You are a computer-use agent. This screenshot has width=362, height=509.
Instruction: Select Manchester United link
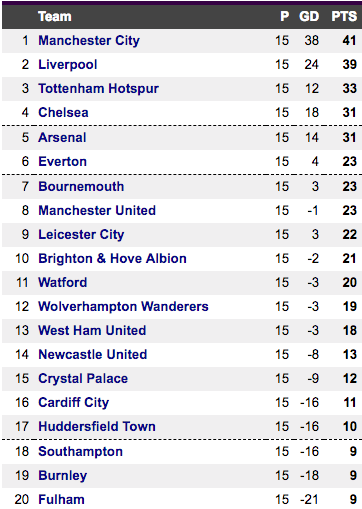pos(97,211)
